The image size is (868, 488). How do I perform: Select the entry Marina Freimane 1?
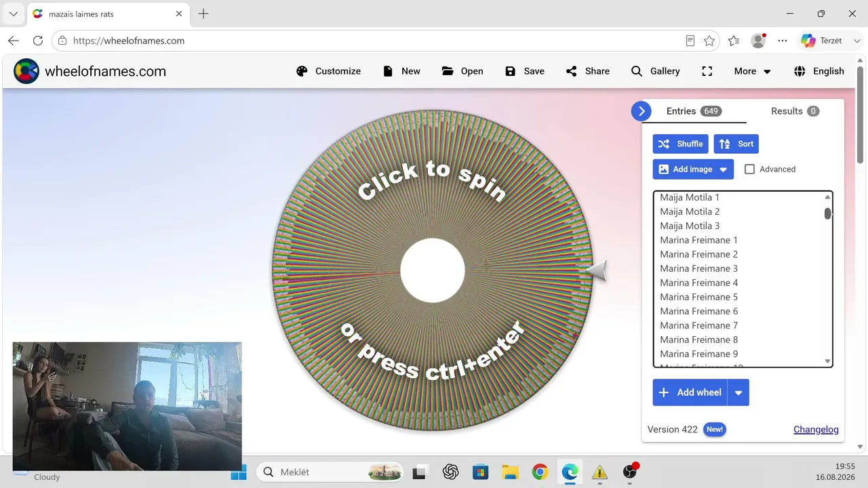tap(698, 240)
